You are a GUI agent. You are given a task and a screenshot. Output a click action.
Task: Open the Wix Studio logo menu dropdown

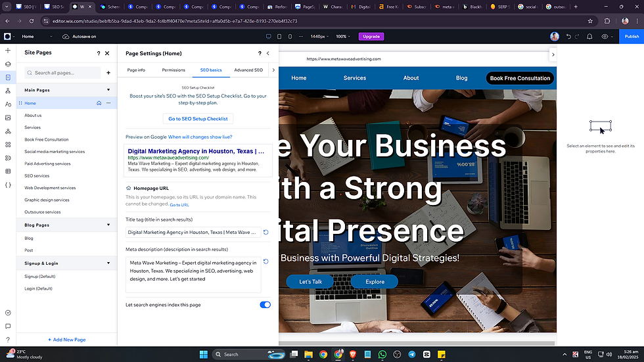coord(9,37)
